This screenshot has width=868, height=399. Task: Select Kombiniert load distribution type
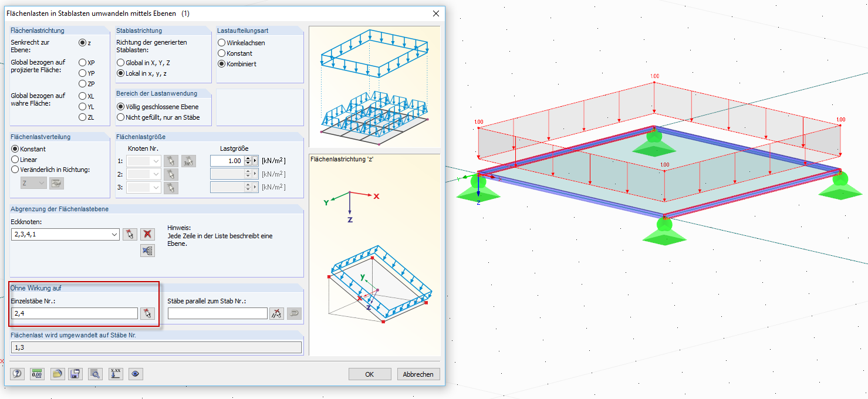(x=221, y=64)
